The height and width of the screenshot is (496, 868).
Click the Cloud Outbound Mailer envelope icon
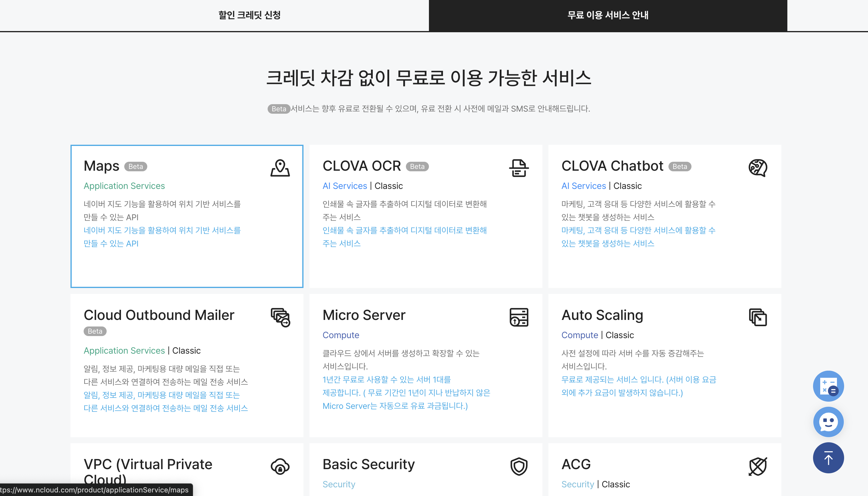tap(280, 317)
